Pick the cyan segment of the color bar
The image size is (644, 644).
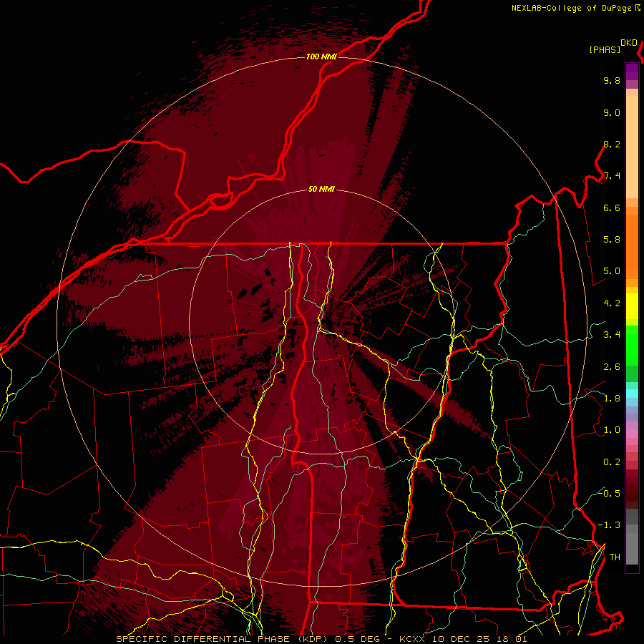632,394
